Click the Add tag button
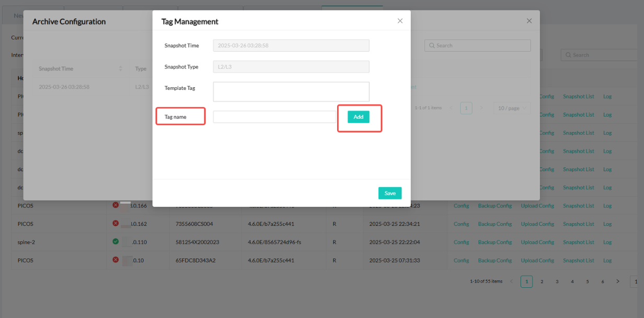Screen dimensions: 644x318 point(358,117)
